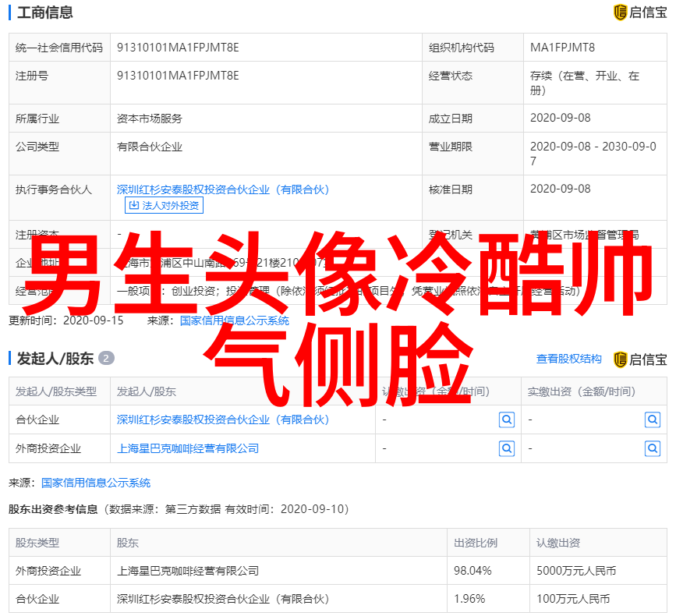Open the executive partner 深圳红杉安泰 link
676x616 pixels.
click(x=223, y=189)
